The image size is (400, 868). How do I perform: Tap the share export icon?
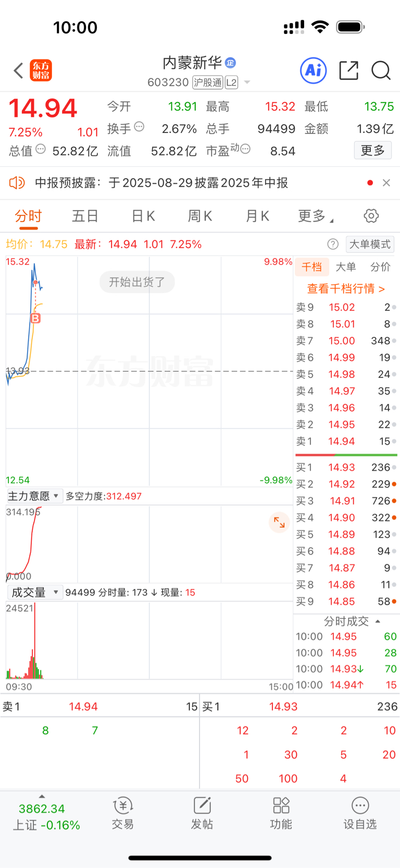click(348, 70)
